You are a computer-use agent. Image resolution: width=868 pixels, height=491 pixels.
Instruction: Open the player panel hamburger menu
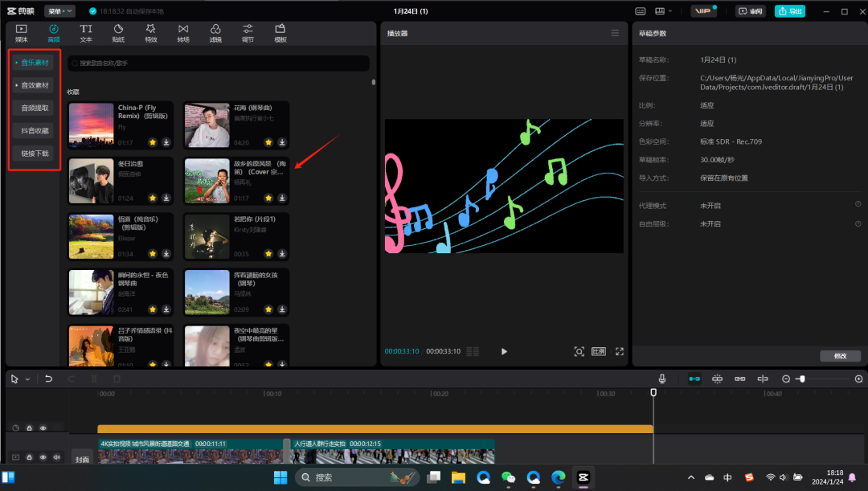click(x=615, y=33)
